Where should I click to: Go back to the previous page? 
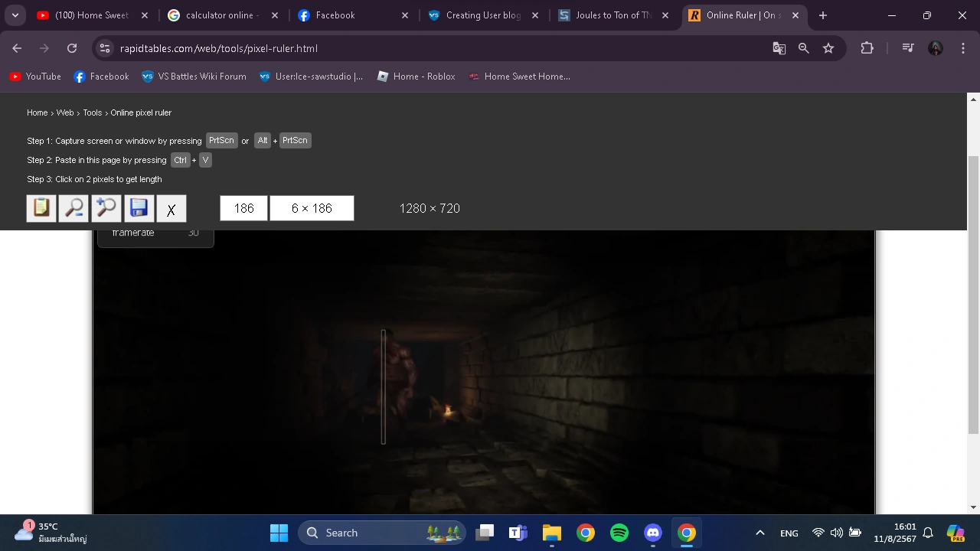(17, 48)
